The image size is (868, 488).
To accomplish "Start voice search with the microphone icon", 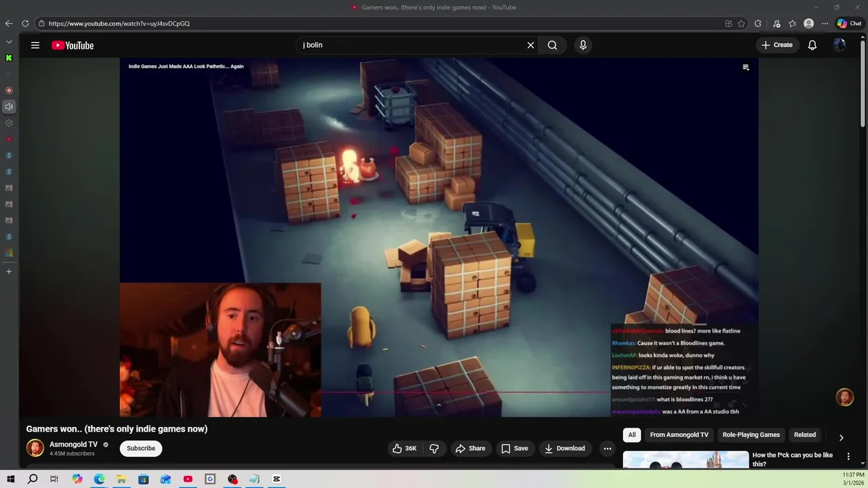I will pyautogui.click(x=583, y=45).
